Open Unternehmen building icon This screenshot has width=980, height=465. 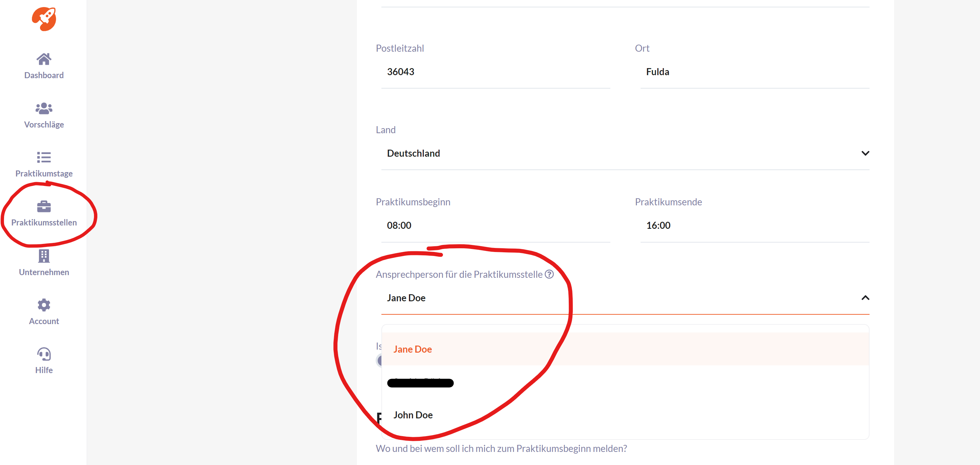pos(44,256)
